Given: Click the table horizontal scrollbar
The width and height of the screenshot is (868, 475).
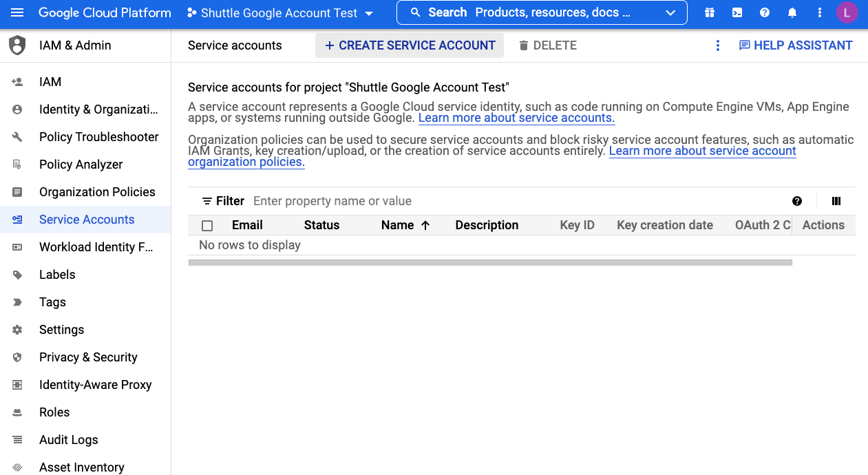Looking at the screenshot, I should [x=490, y=262].
